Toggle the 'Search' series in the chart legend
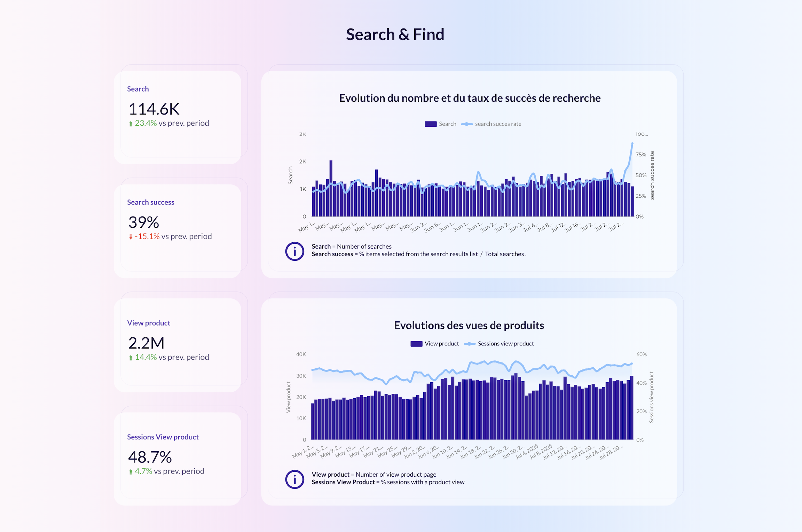 point(447,124)
